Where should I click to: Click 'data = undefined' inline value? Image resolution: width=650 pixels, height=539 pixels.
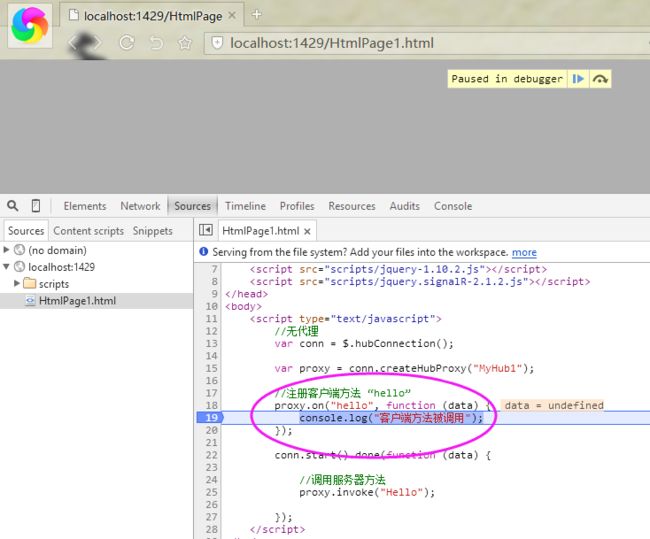pos(553,405)
